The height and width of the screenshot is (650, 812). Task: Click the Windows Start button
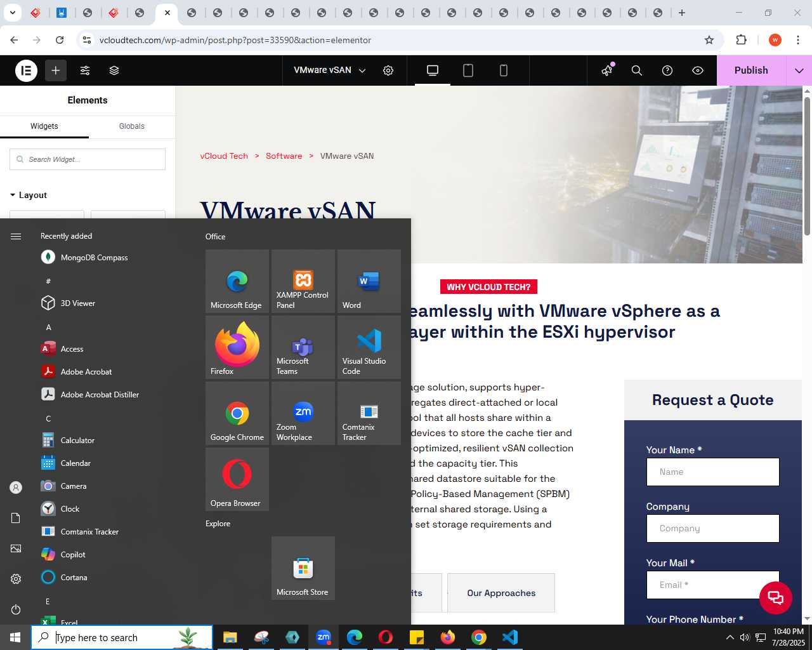tap(15, 637)
